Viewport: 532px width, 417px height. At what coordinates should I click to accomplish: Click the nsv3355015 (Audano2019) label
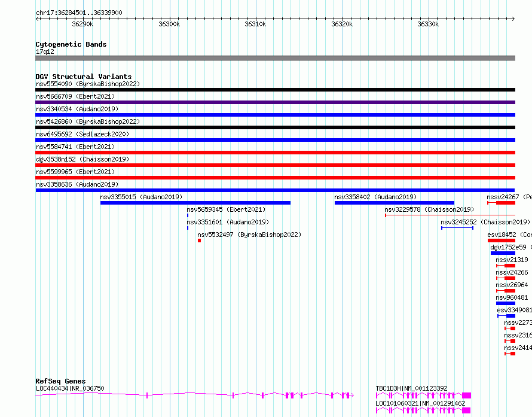pyautogui.click(x=141, y=197)
